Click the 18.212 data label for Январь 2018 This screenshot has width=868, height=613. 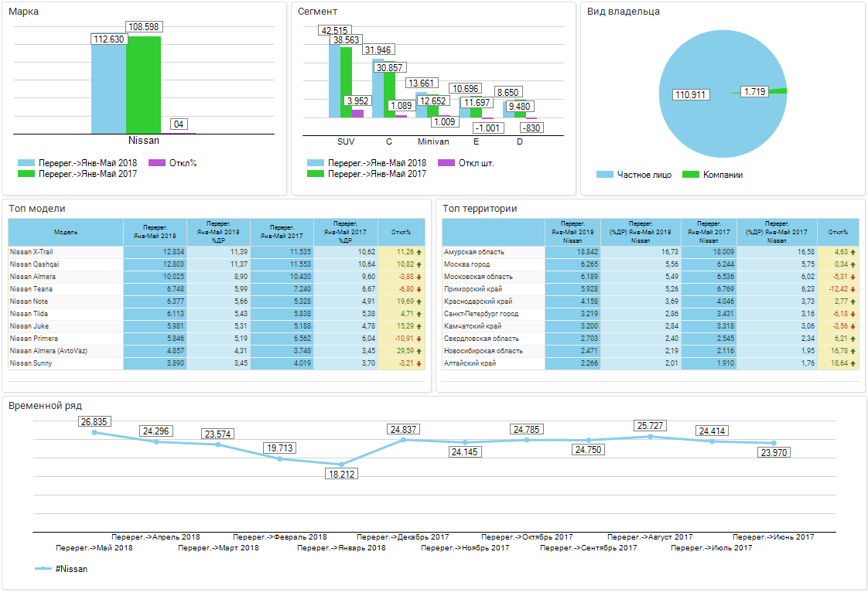click(341, 474)
